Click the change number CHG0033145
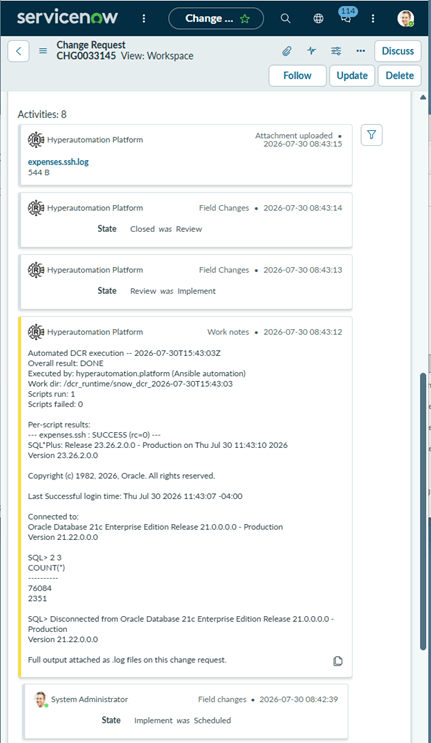This screenshot has height=743, width=431. (86, 56)
